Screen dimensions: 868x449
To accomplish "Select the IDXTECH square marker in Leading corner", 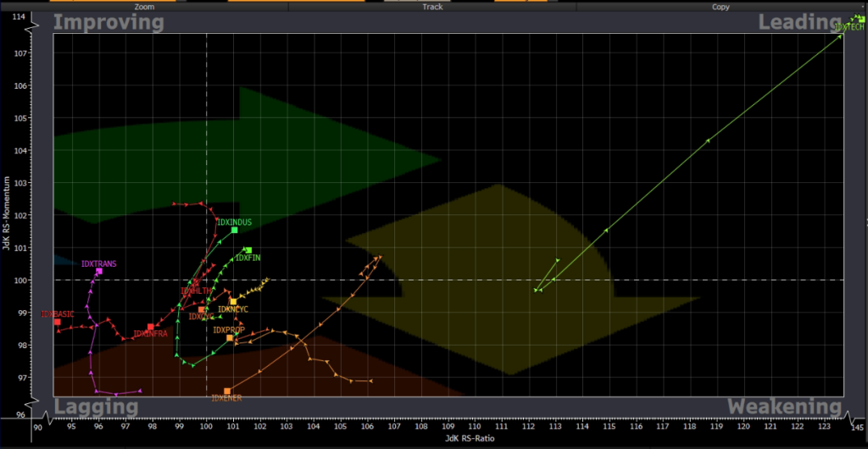I will (861, 19).
